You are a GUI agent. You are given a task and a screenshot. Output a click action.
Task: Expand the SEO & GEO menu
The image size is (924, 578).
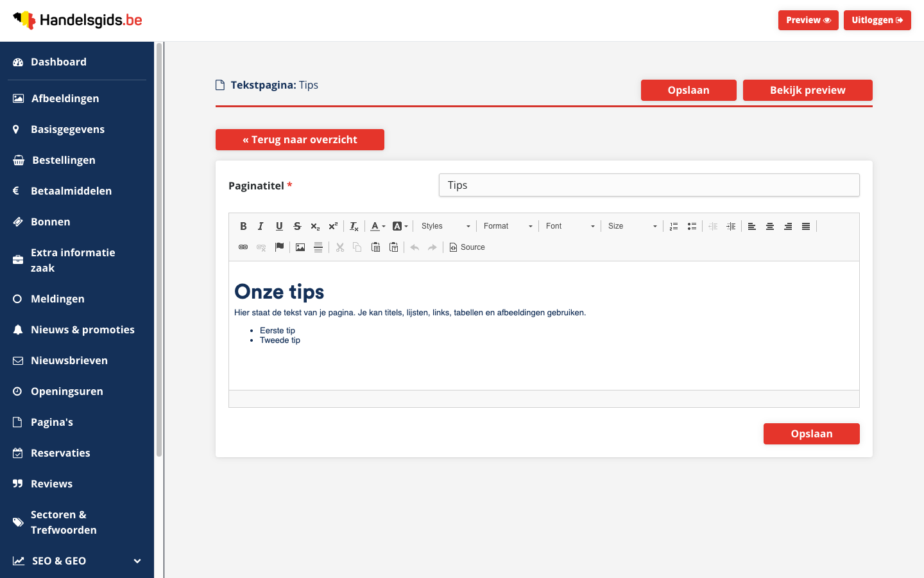(77, 561)
